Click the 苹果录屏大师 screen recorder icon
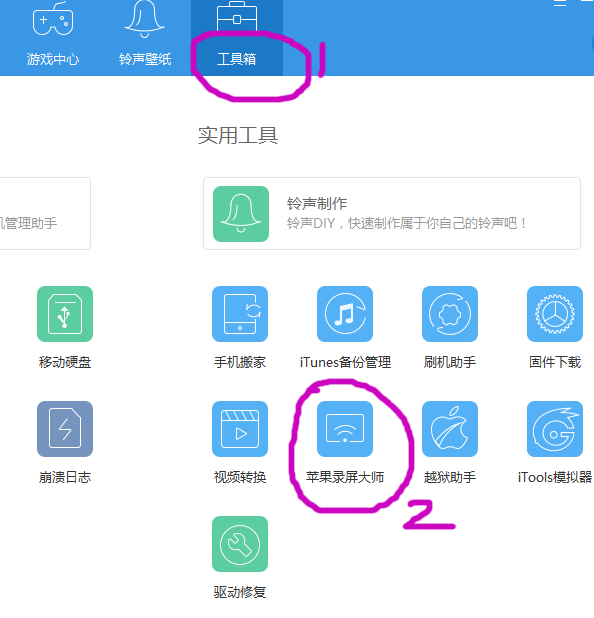The height and width of the screenshot is (618, 594). (x=345, y=429)
